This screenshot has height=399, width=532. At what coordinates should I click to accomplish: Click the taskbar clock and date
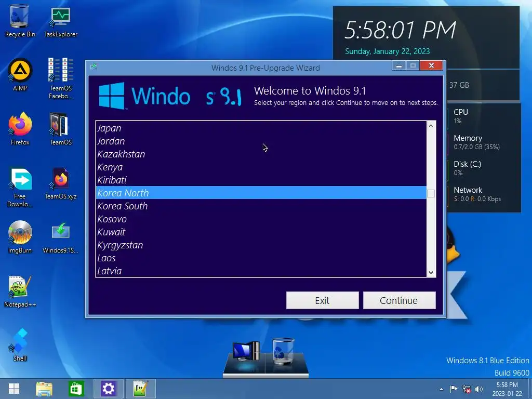click(x=507, y=389)
